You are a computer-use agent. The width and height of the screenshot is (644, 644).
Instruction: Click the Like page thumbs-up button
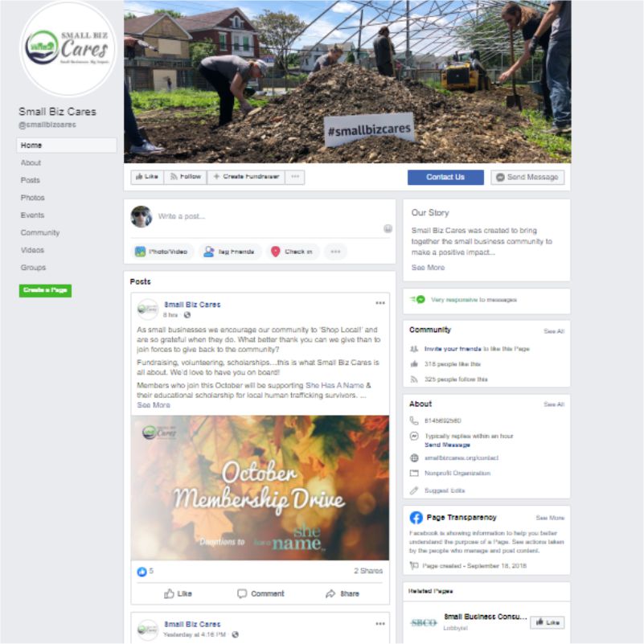pos(147,177)
